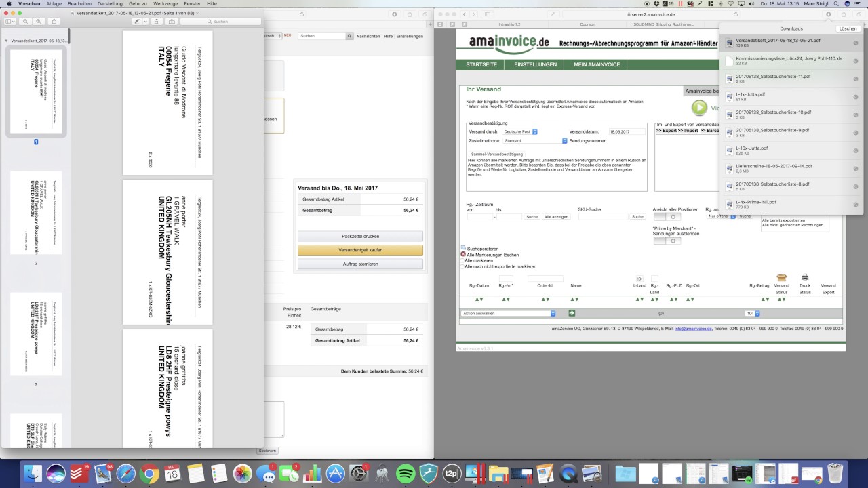Screen dimensions: 868x488
Task: Click the Speichern button at bottom
Action: click(x=267, y=451)
